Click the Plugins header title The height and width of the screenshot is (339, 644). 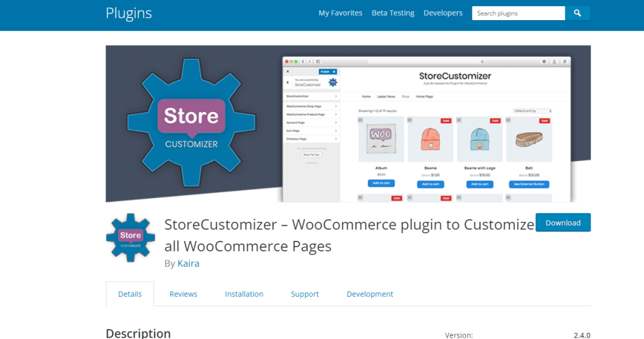pos(128,13)
